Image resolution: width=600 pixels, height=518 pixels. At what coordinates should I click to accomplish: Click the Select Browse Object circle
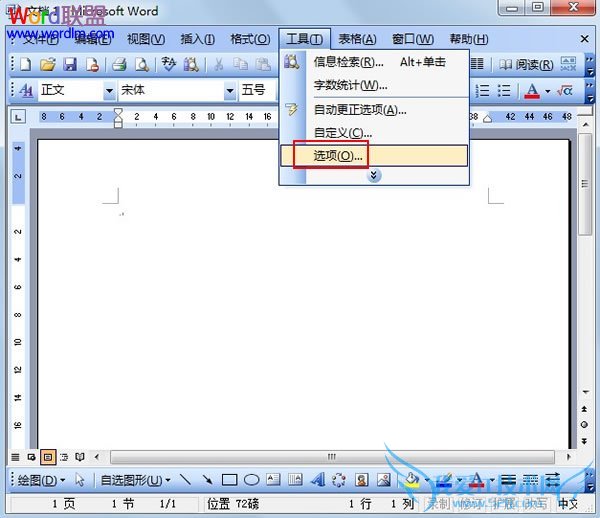point(584,425)
